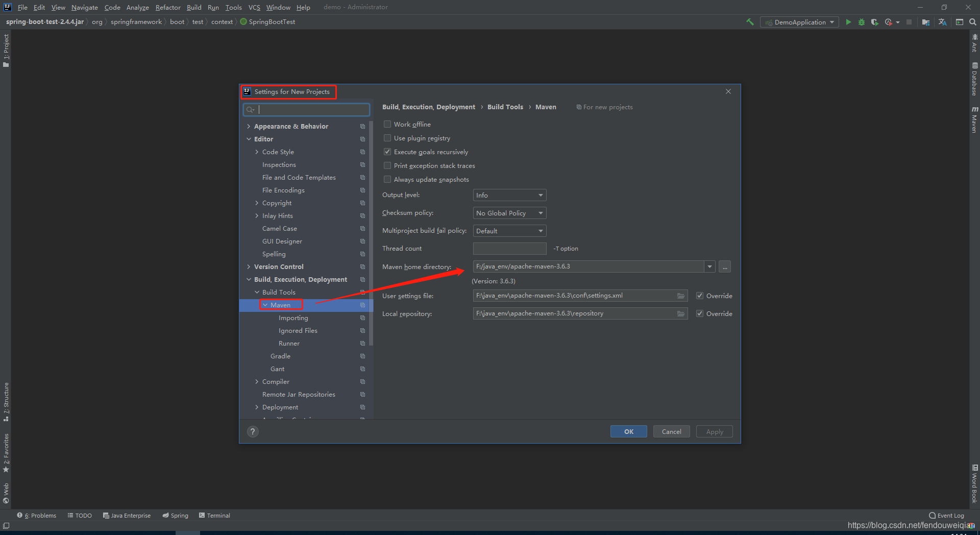
Task: Open the Word Book side panel
Action: pos(975,484)
